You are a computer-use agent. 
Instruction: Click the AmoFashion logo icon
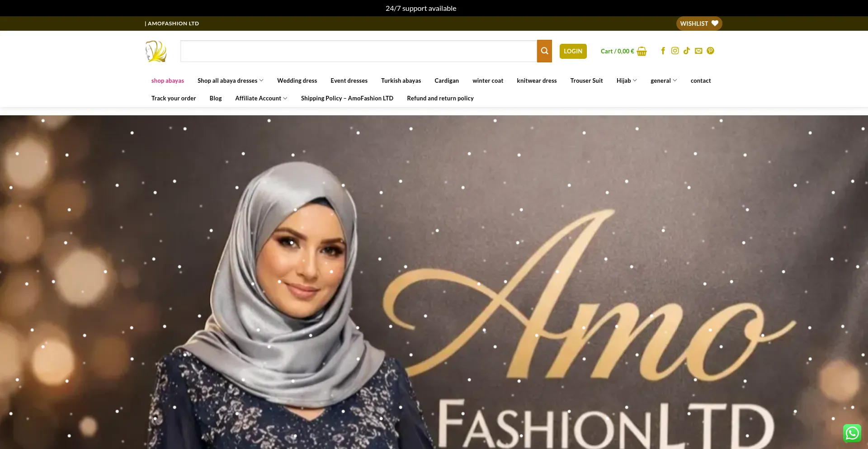[x=156, y=51]
